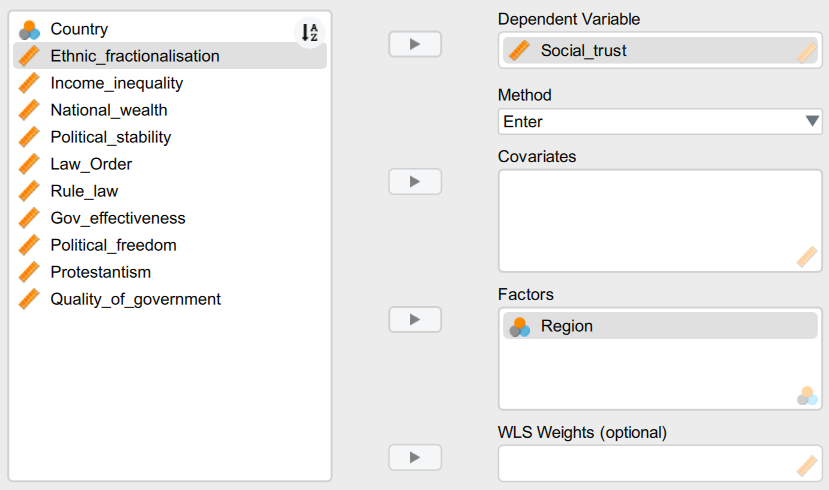The image size is (829, 490).
Task: Click the A-Z sort variables icon
Action: pos(310,32)
